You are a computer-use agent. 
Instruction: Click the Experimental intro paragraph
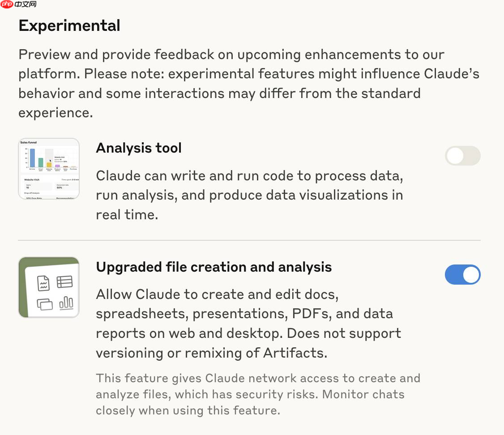click(248, 84)
